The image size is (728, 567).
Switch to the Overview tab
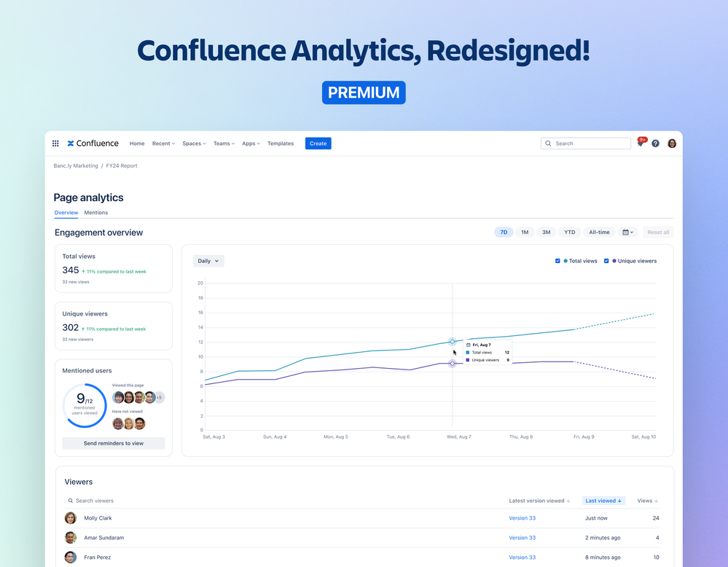pos(66,213)
